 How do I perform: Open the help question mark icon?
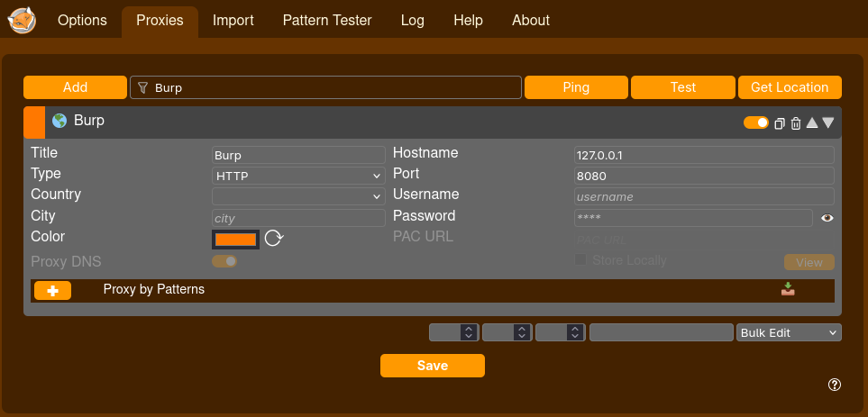pos(835,385)
